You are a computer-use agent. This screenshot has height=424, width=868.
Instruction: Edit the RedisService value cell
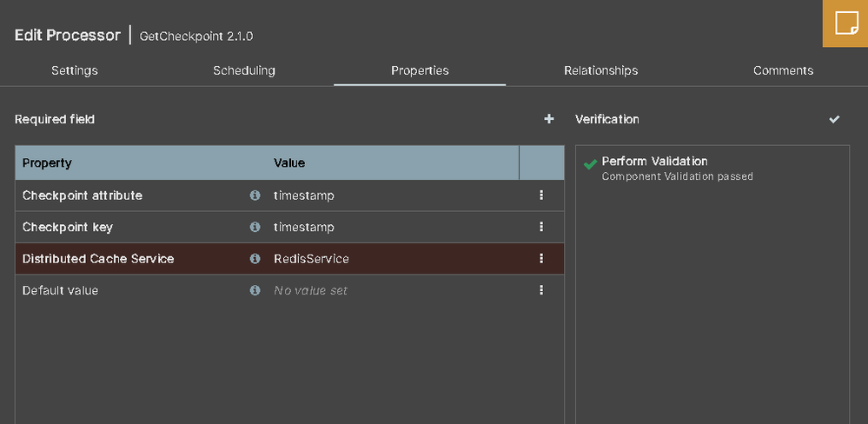tap(311, 259)
